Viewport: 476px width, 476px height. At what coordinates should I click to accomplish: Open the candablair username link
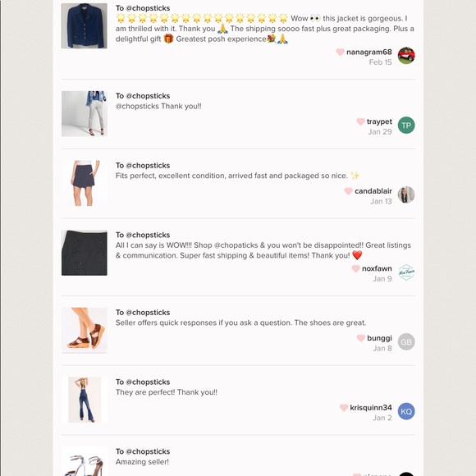tap(373, 191)
